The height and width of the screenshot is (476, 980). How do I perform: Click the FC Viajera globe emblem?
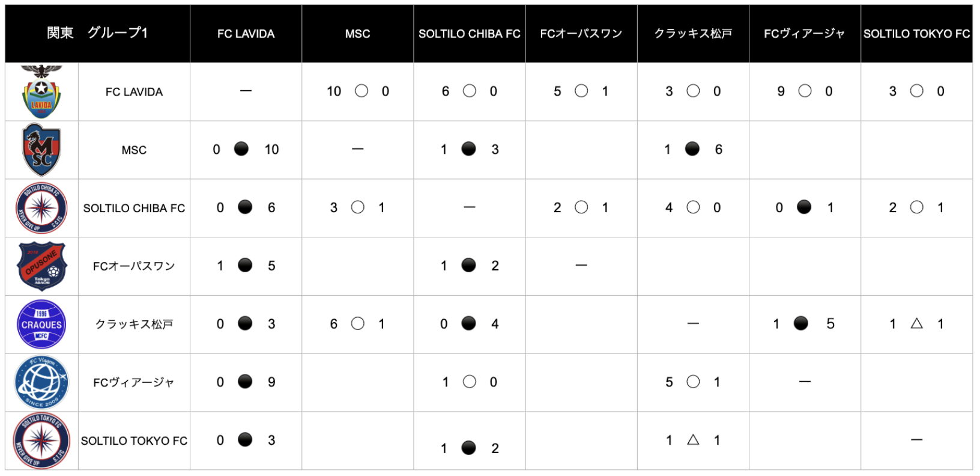[x=41, y=382]
